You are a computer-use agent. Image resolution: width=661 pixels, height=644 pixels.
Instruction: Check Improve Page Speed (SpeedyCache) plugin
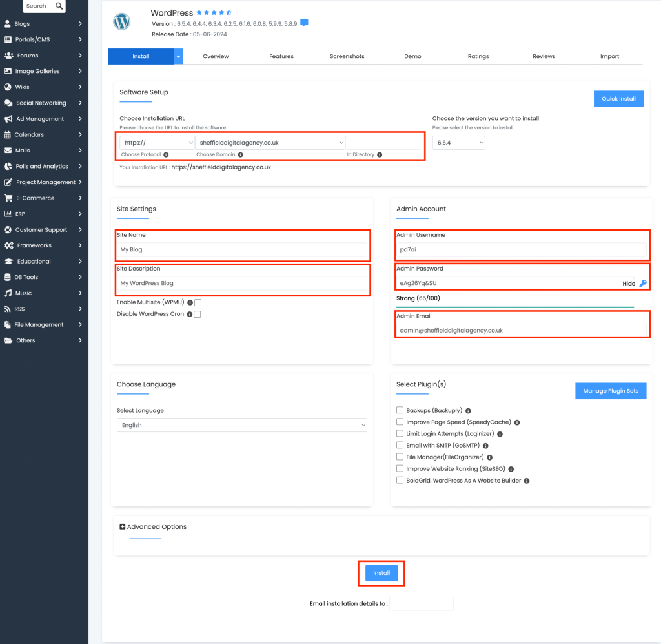(x=400, y=422)
